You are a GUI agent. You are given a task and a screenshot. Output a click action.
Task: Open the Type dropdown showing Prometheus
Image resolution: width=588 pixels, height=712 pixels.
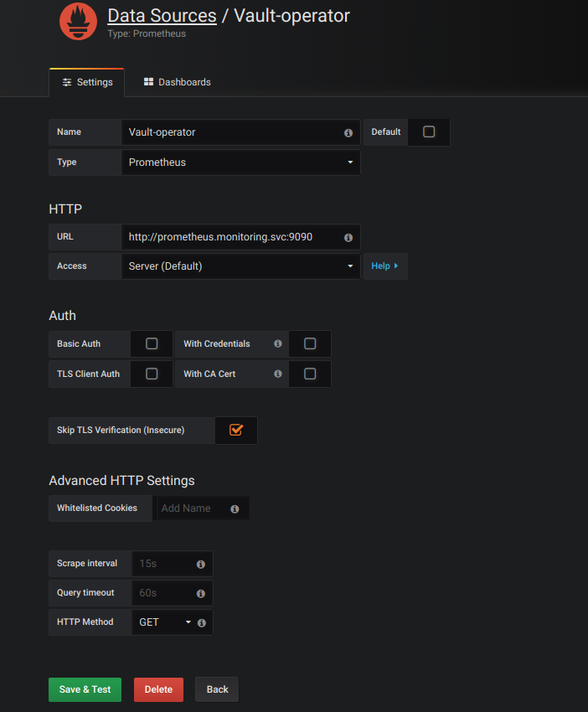(240, 163)
